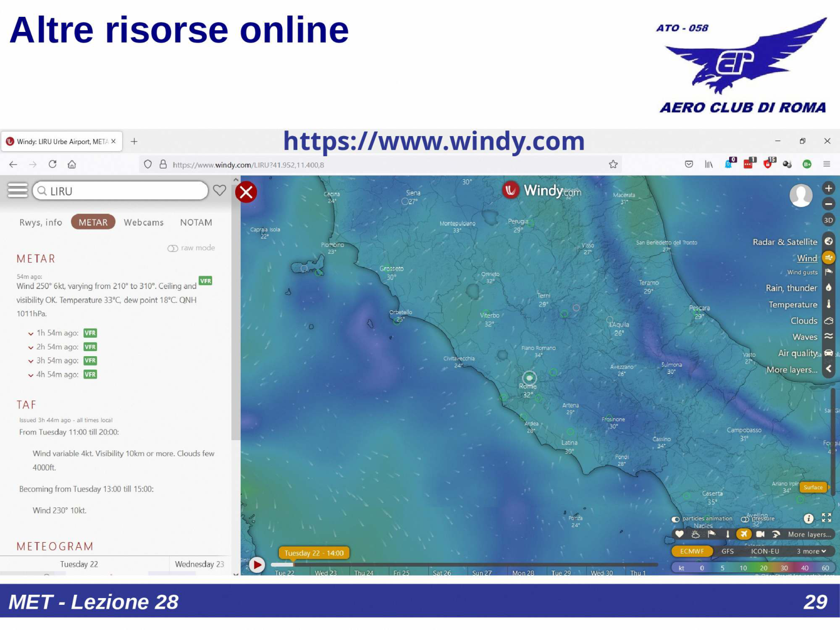
Task: Expand the 3 more models dropdown
Action: pyautogui.click(x=811, y=552)
